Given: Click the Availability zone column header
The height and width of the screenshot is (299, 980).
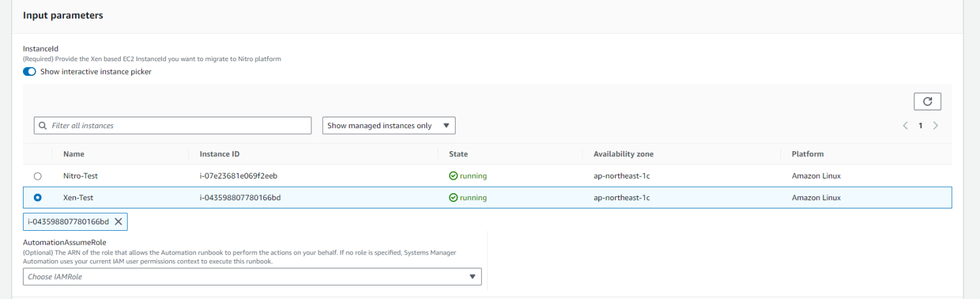Looking at the screenshot, I should tap(623, 154).
